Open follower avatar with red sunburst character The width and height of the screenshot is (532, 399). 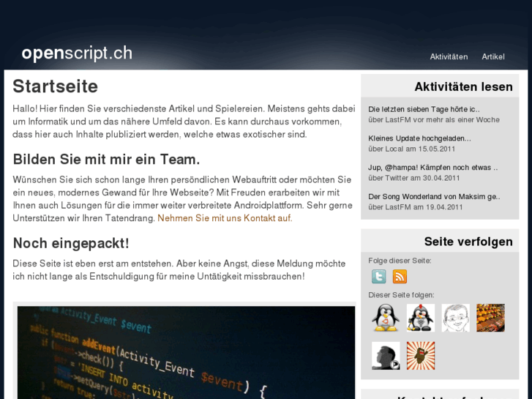421,356
